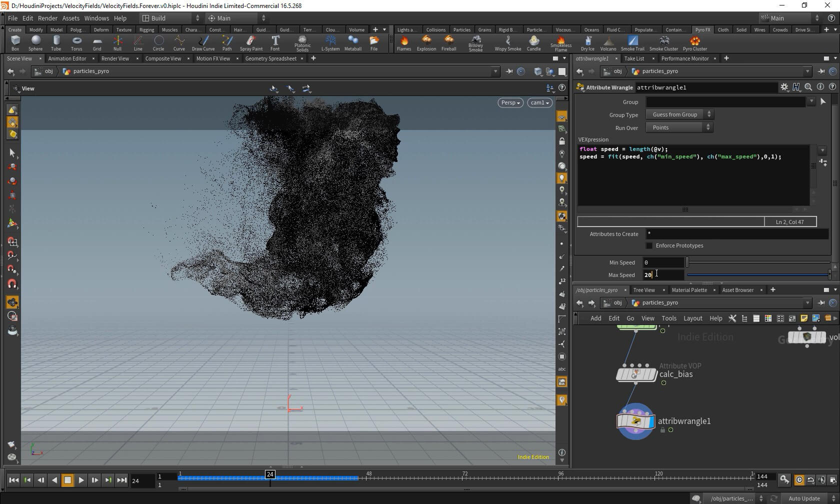This screenshot has width=840, height=504.
Task: Enable the Enforce Prototypes checkbox
Action: coord(649,245)
